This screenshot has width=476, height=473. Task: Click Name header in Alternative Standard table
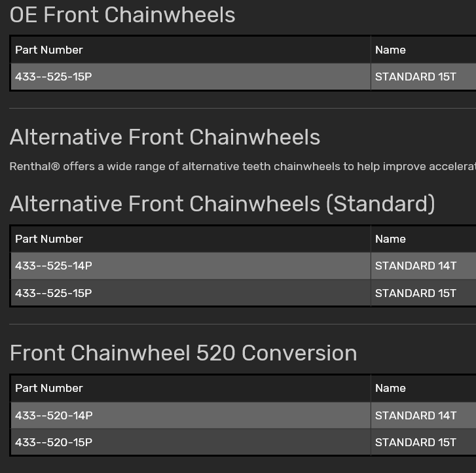point(390,239)
